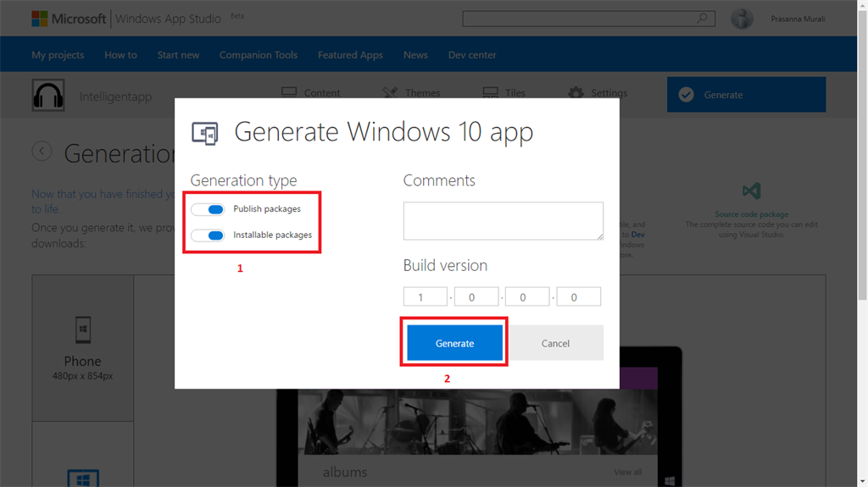868x487 pixels.
Task: Cancel the Generate Windows 10 app dialog
Action: tap(555, 343)
